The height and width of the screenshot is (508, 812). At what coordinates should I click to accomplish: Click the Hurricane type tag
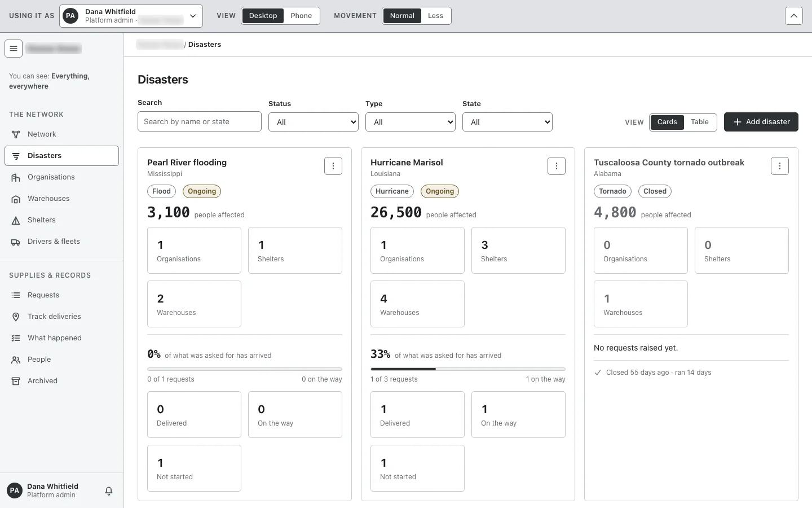coord(392,191)
